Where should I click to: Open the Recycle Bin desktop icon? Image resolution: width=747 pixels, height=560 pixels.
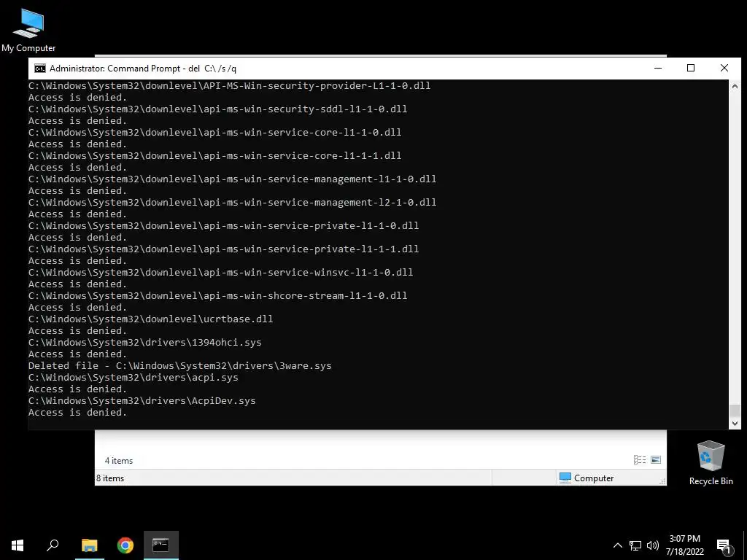[x=711, y=463]
